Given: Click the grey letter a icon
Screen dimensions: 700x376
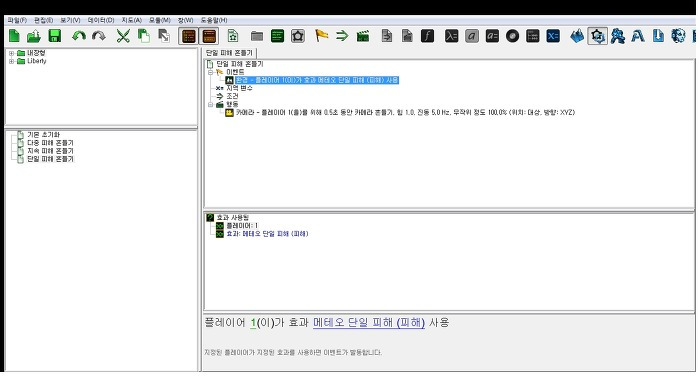Looking at the screenshot, I should [x=471, y=36].
